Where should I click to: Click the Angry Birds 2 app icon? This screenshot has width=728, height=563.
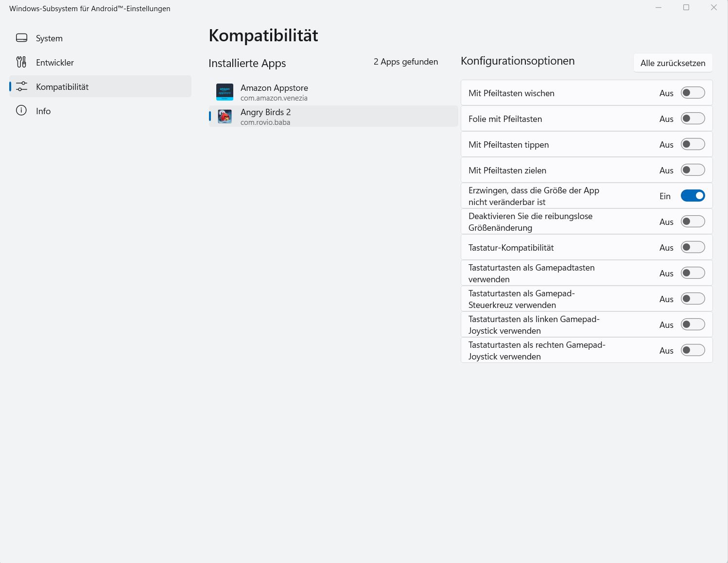(225, 117)
